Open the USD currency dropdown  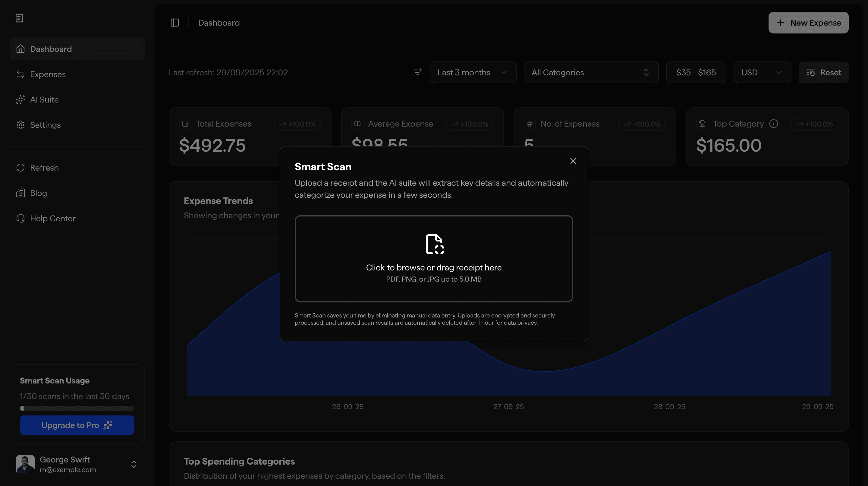coord(762,72)
